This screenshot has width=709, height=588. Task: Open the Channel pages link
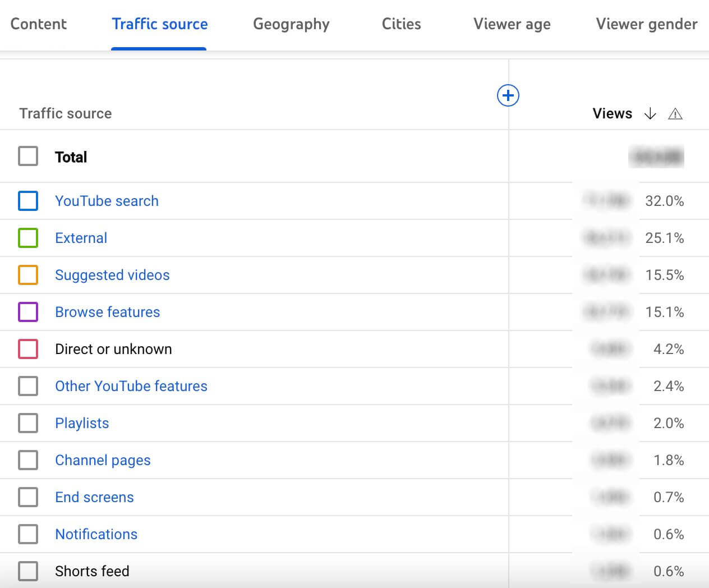coord(103,460)
